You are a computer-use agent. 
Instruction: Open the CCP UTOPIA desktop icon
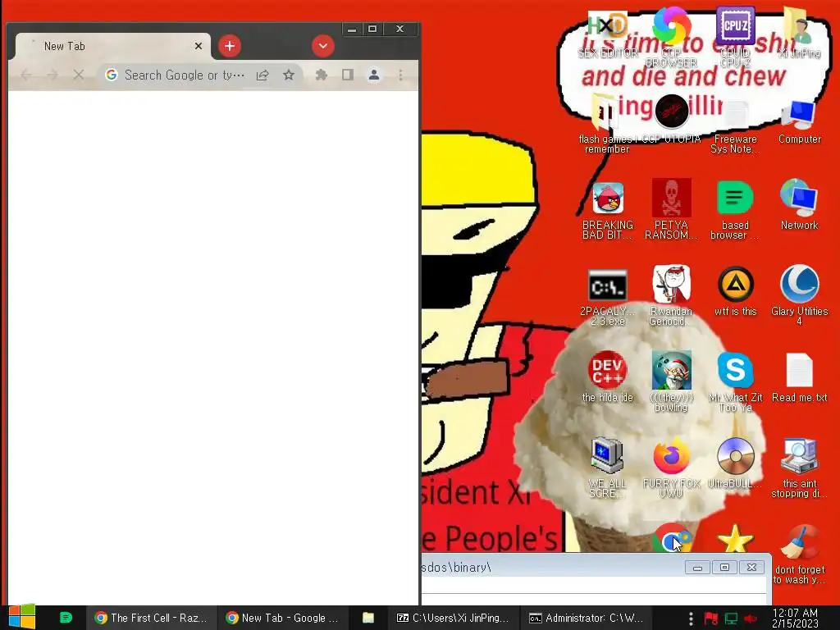(671, 119)
